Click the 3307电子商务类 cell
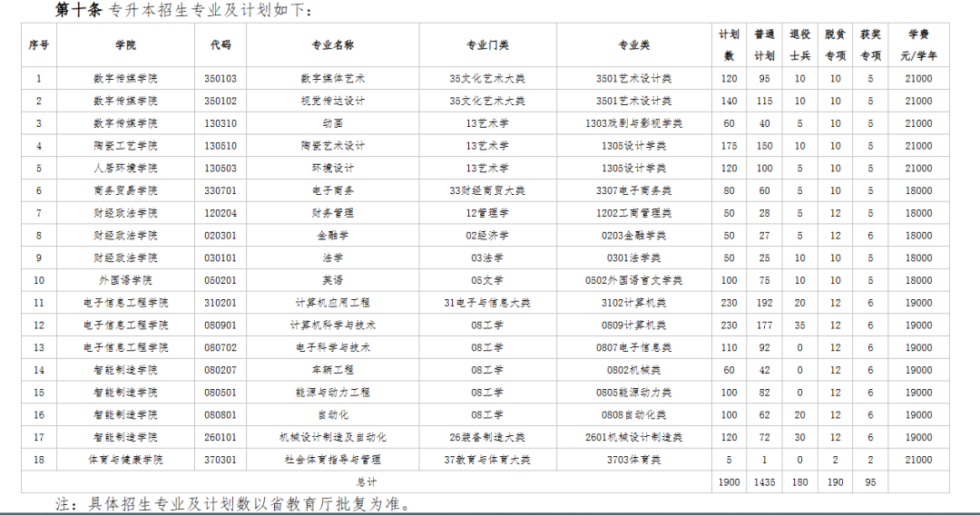 tap(633, 191)
